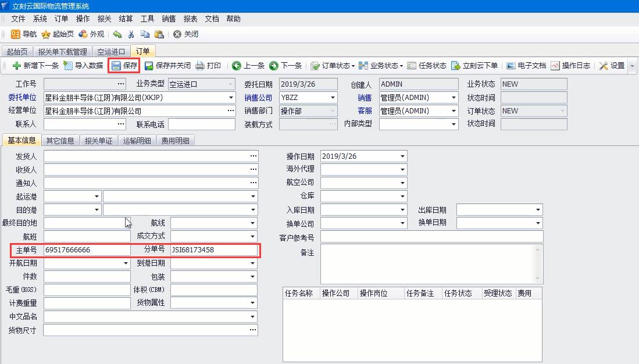Switch to the 费用明细 tab
Image resolution: width=639 pixels, height=364 pixels.
pos(175,141)
